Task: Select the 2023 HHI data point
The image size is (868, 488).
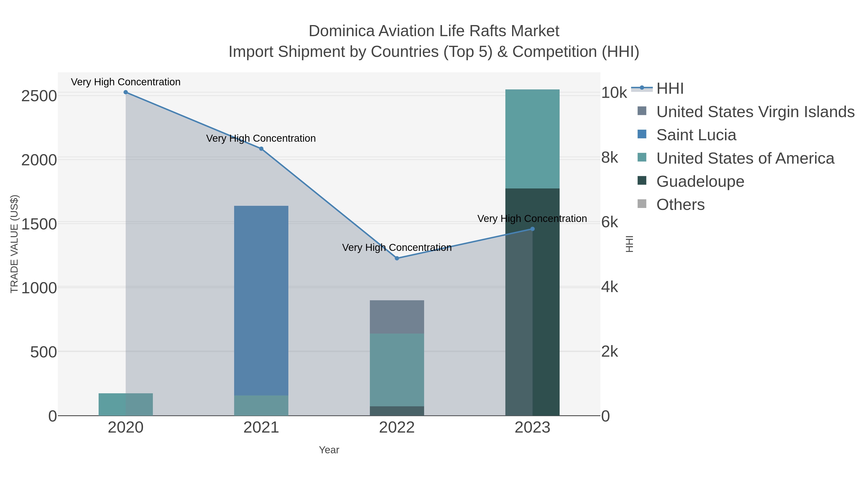Action: click(532, 229)
